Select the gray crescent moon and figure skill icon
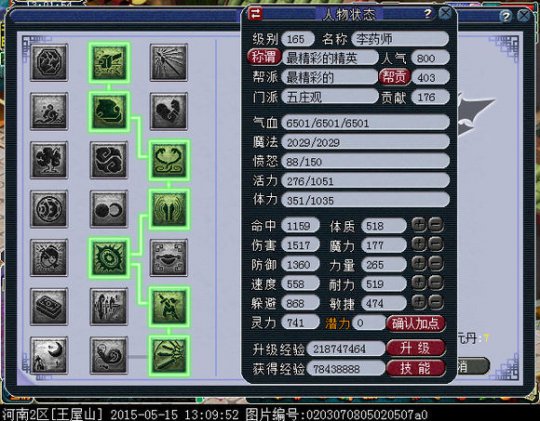This screenshot has width=540, height=421. pyautogui.click(x=49, y=356)
